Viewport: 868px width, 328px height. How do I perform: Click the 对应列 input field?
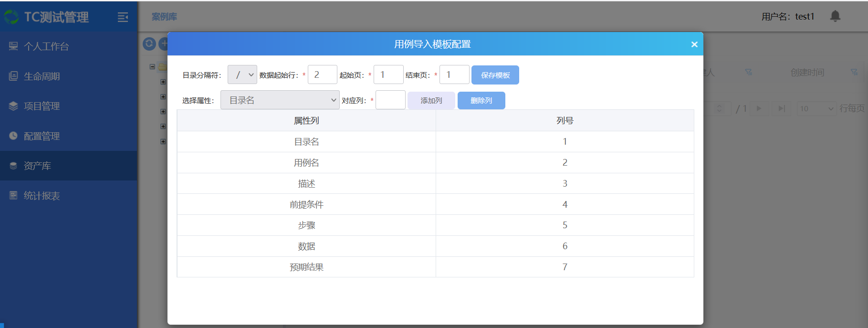[390, 100]
